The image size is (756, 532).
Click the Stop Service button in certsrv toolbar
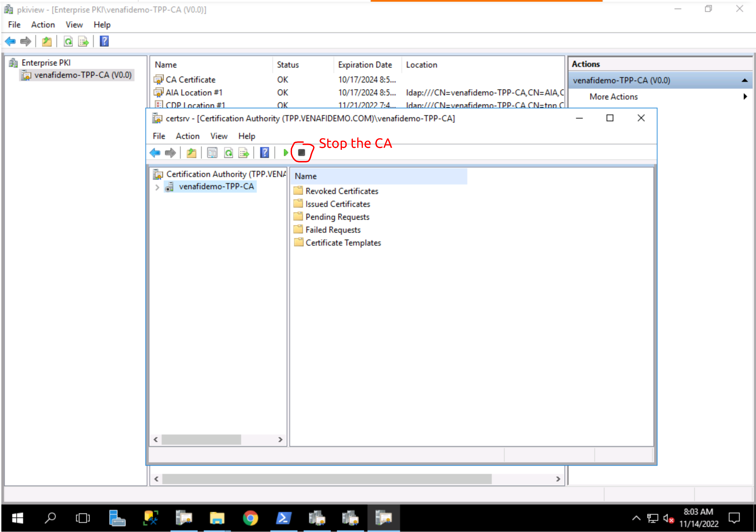pyautogui.click(x=301, y=153)
